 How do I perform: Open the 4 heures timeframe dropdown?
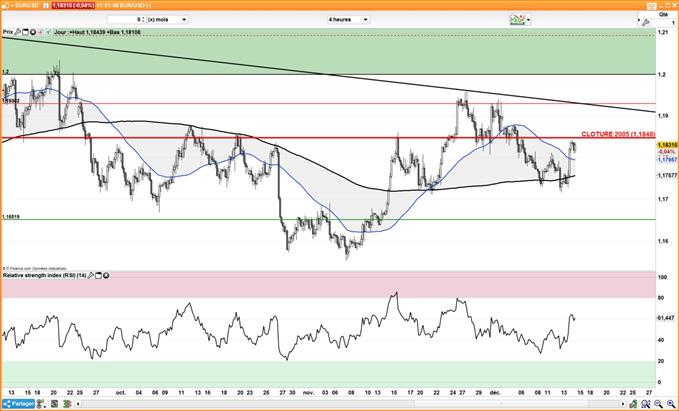347,19
